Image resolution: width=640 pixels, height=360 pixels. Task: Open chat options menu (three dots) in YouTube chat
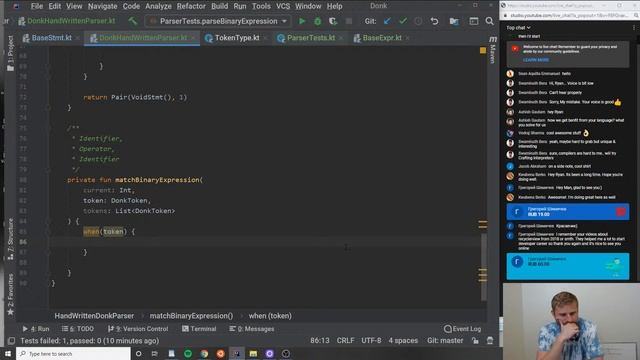click(634, 28)
